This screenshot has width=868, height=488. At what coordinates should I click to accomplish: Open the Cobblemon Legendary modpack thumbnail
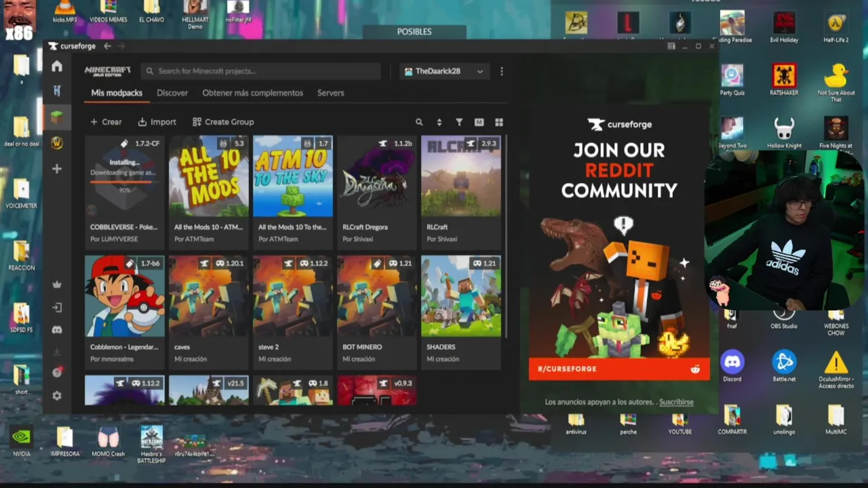(x=124, y=296)
